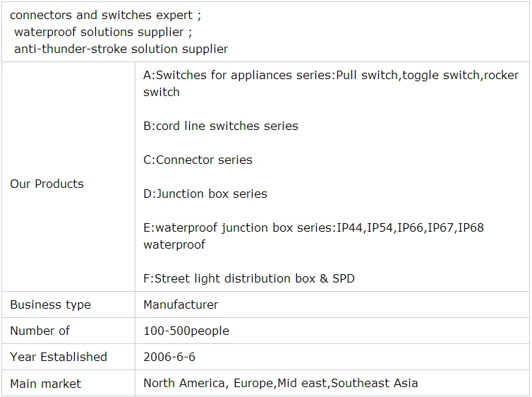Select the 'Manufacturer' value cell
This screenshot has width=532, height=397.
[x=181, y=305]
